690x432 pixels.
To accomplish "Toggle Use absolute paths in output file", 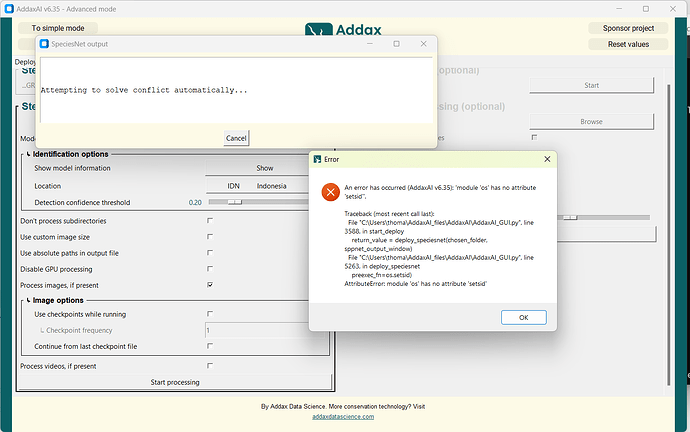I will tap(210, 253).
